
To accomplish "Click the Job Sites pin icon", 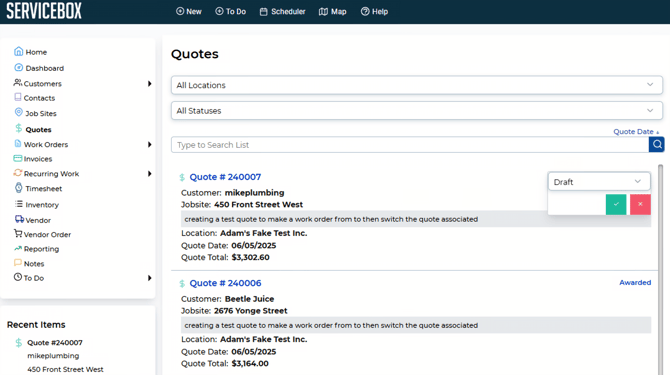I will point(18,112).
